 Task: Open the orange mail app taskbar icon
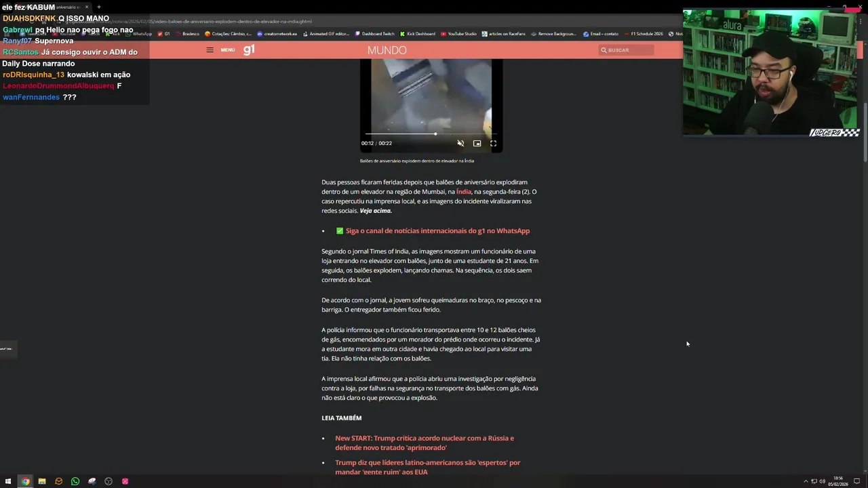58,481
